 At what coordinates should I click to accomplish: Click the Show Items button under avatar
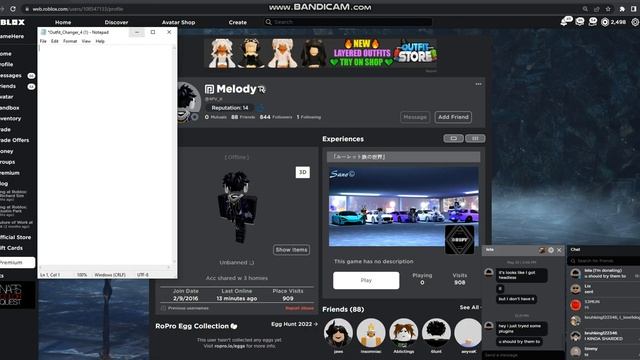coord(291,250)
